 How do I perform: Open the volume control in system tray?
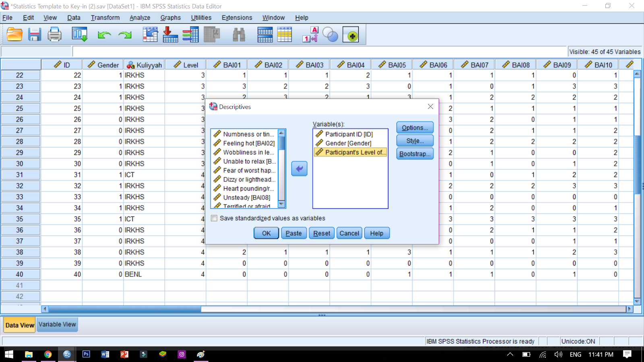click(x=558, y=354)
